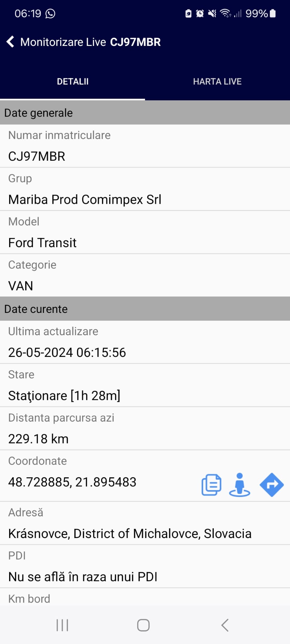Open street view person icon
Image resolution: width=290 pixels, height=644 pixels.
pyautogui.click(x=240, y=485)
